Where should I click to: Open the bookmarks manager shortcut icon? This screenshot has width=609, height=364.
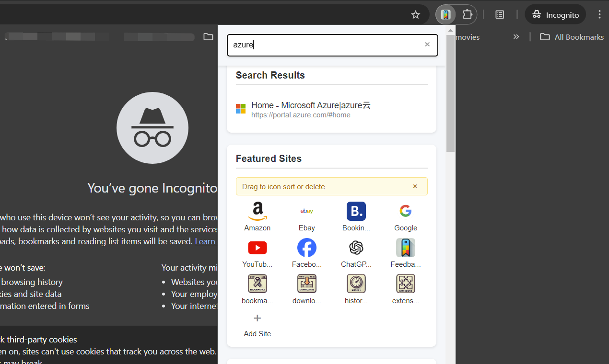pos(258,284)
